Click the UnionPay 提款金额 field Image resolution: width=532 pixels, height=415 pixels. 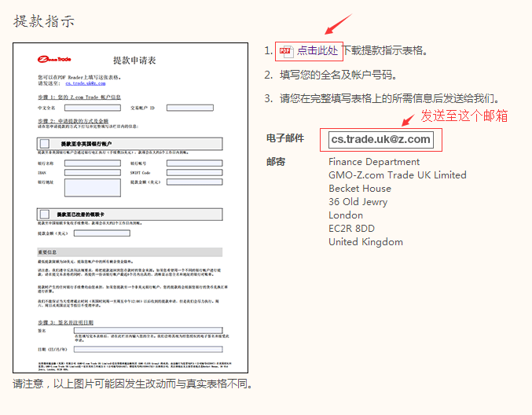(101, 233)
